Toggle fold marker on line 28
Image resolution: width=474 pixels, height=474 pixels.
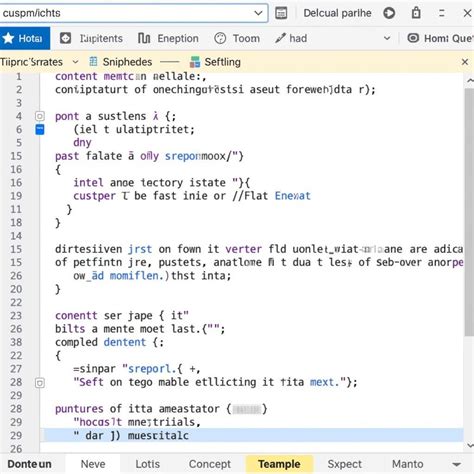pos(40,383)
